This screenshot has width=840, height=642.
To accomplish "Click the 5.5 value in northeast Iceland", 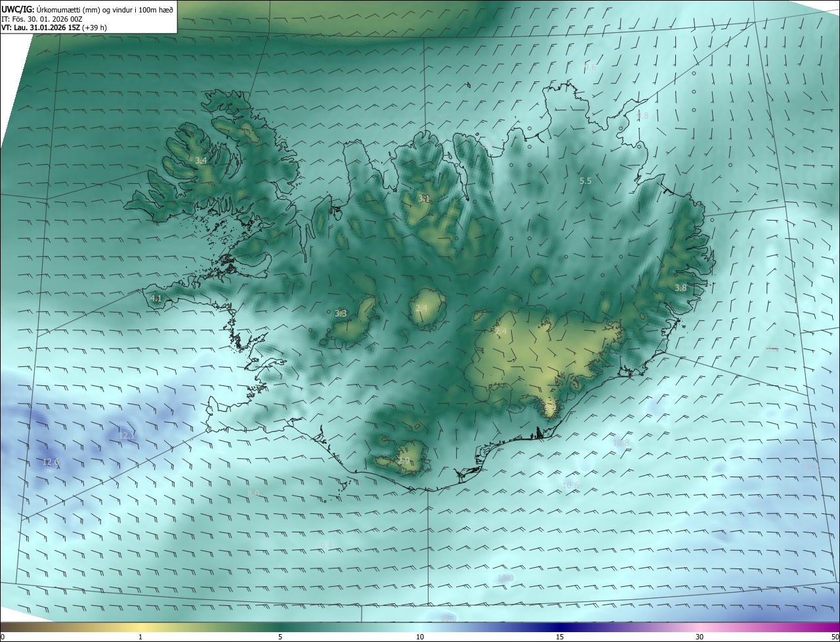I will [585, 181].
